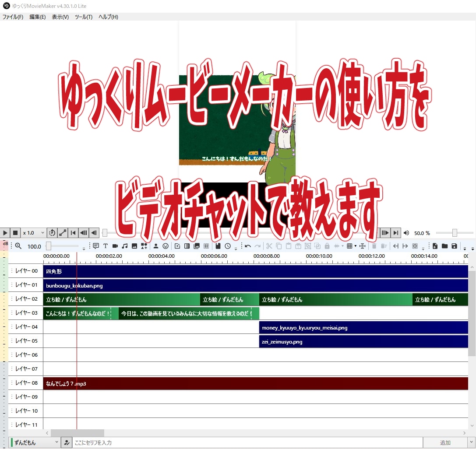Open ファイル(F) menu
Viewport: 476px width, 449px height.
pyautogui.click(x=13, y=17)
